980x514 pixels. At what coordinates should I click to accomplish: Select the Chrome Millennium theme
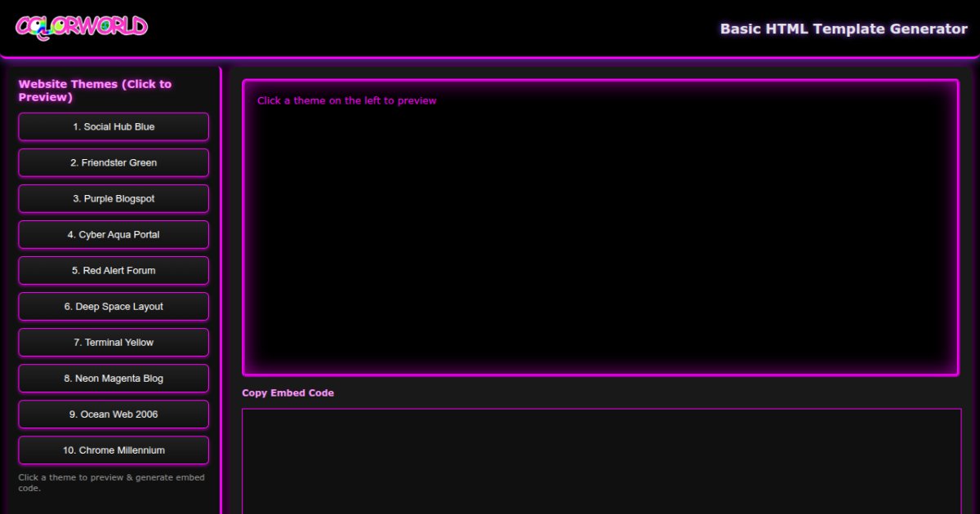tap(114, 450)
